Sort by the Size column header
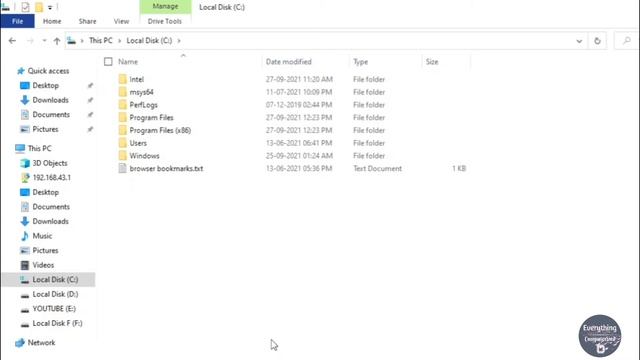 tap(432, 62)
